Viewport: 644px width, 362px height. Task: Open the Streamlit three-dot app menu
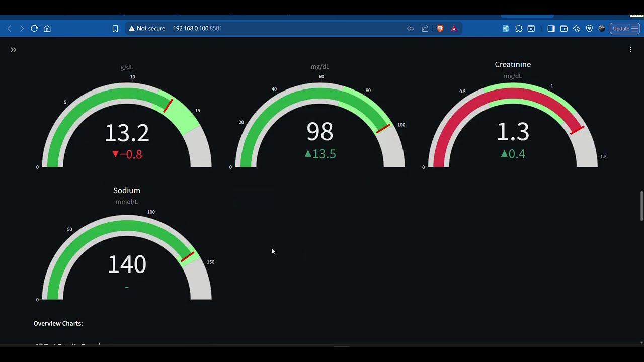630,50
